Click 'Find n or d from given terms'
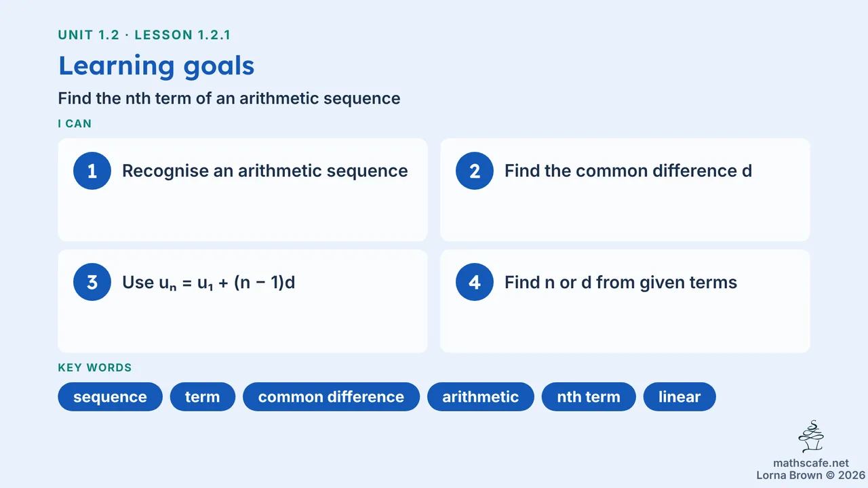Screen dimensions: 868x488 pos(620,282)
